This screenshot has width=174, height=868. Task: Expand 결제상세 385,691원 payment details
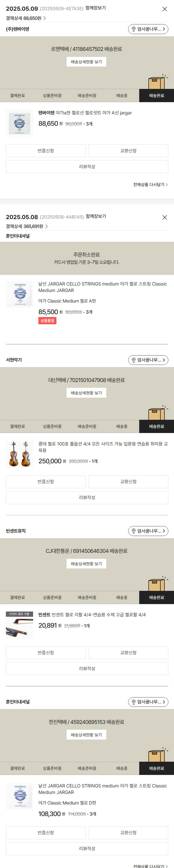[x=27, y=226]
